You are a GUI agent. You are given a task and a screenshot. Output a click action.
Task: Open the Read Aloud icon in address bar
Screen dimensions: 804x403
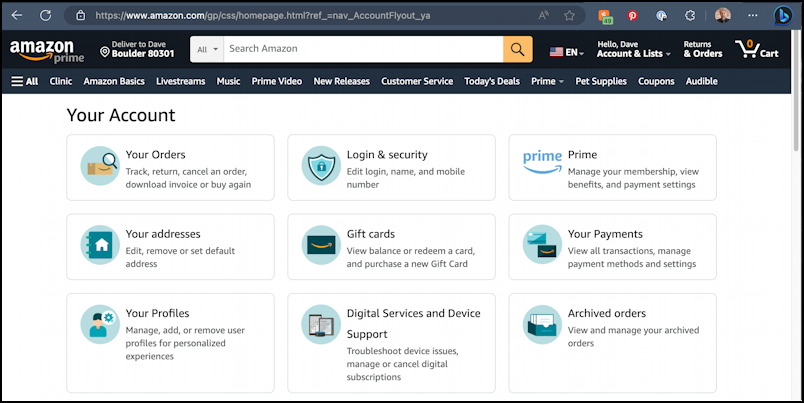(544, 15)
